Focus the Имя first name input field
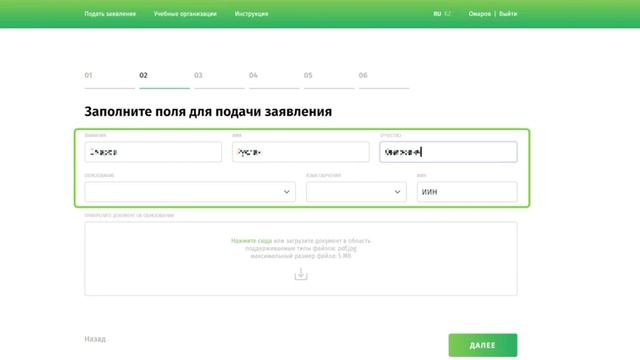Viewport: 640px width, 360px height. tap(301, 152)
